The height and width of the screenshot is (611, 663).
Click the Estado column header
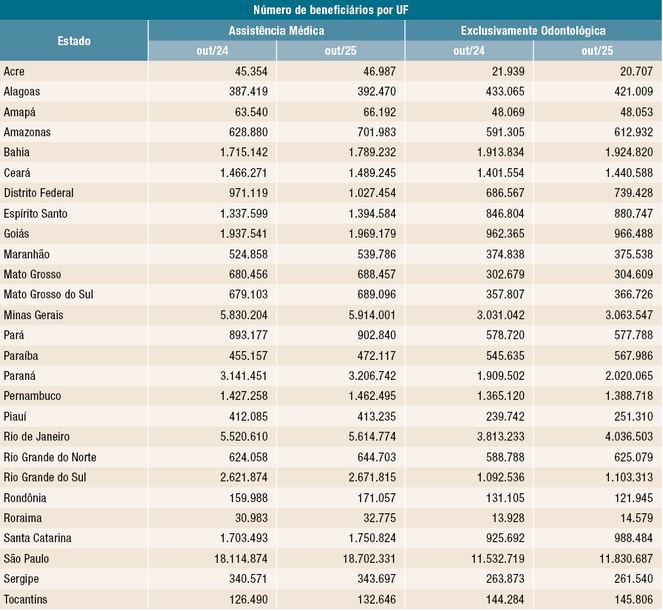73,41
